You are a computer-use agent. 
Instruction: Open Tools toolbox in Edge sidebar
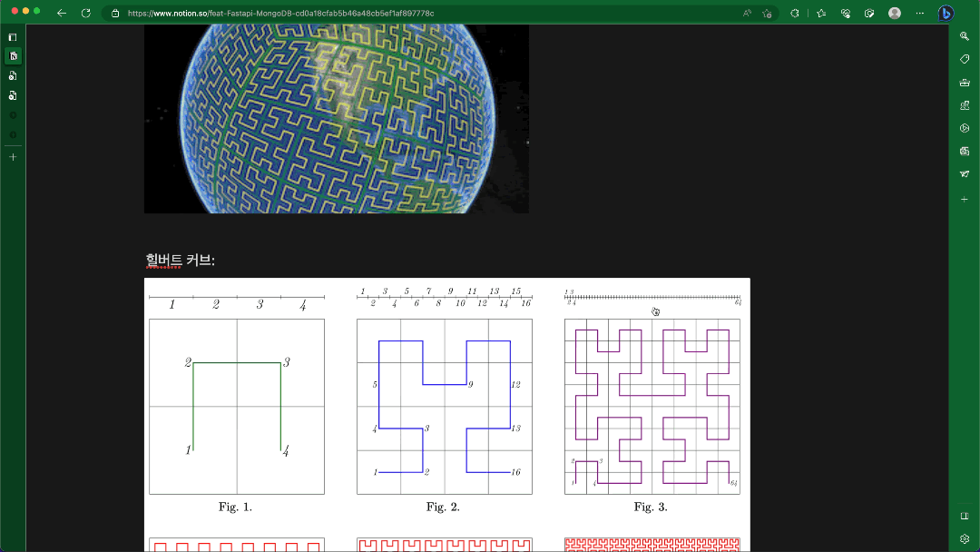point(965,83)
